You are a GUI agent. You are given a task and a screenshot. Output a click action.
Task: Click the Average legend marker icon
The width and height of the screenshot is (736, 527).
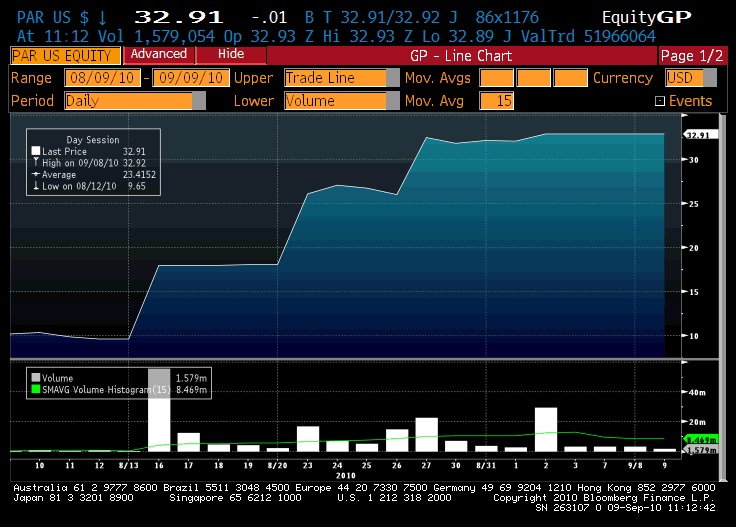[x=36, y=174]
